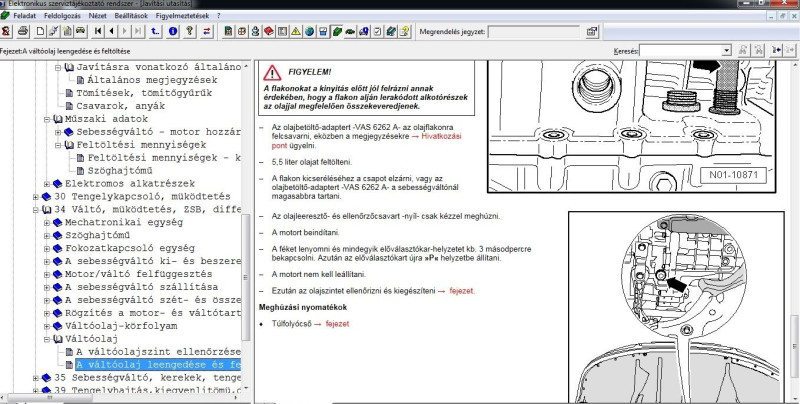Click the Megrendelés jegyzet input field
The width and height of the screenshot is (800, 404).
(534, 32)
